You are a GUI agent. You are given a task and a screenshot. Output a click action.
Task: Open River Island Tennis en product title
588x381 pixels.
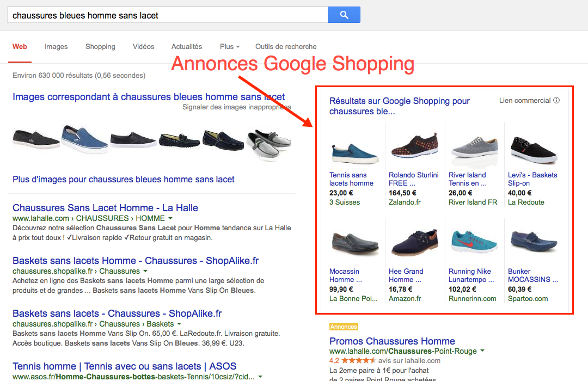(x=467, y=179)
